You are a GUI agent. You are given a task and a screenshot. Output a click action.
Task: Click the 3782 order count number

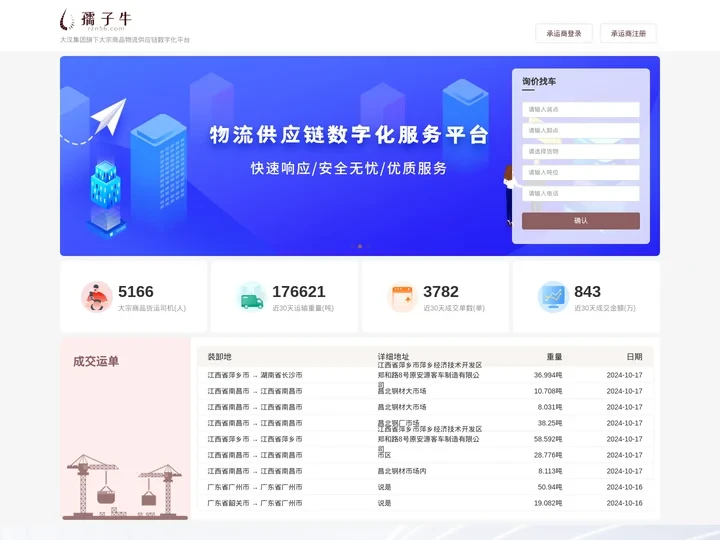[x=441, y=292]
